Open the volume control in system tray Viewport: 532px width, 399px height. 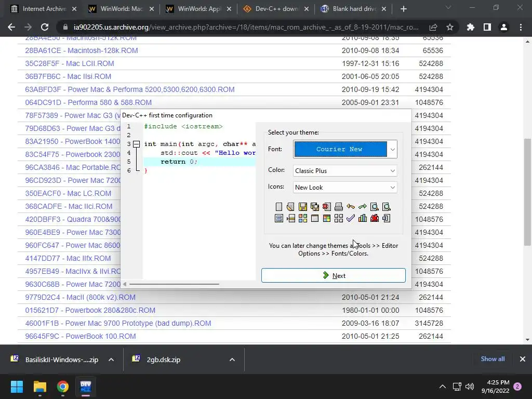(x=470, y=387)
